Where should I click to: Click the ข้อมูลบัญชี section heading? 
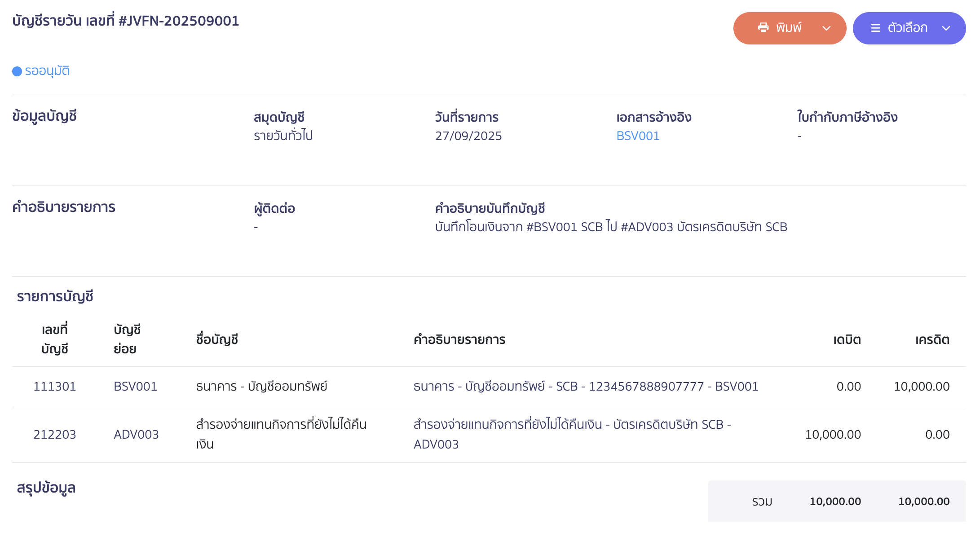[44, 116]
